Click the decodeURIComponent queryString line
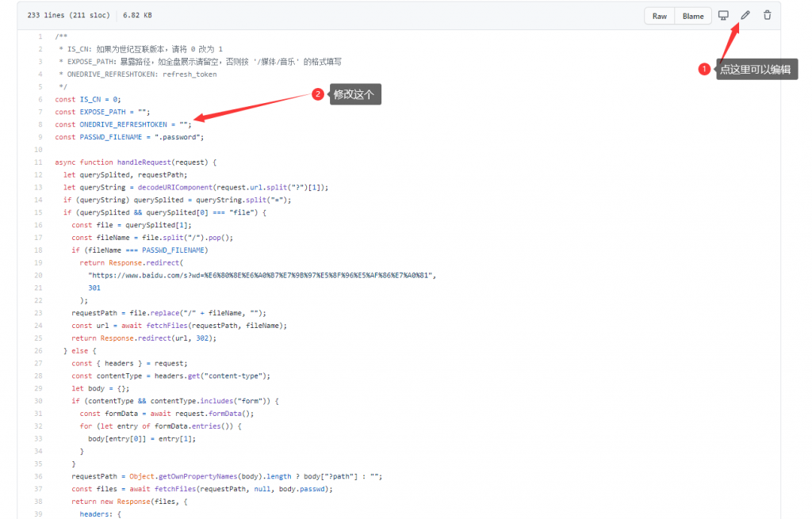 tap(196, 187)
